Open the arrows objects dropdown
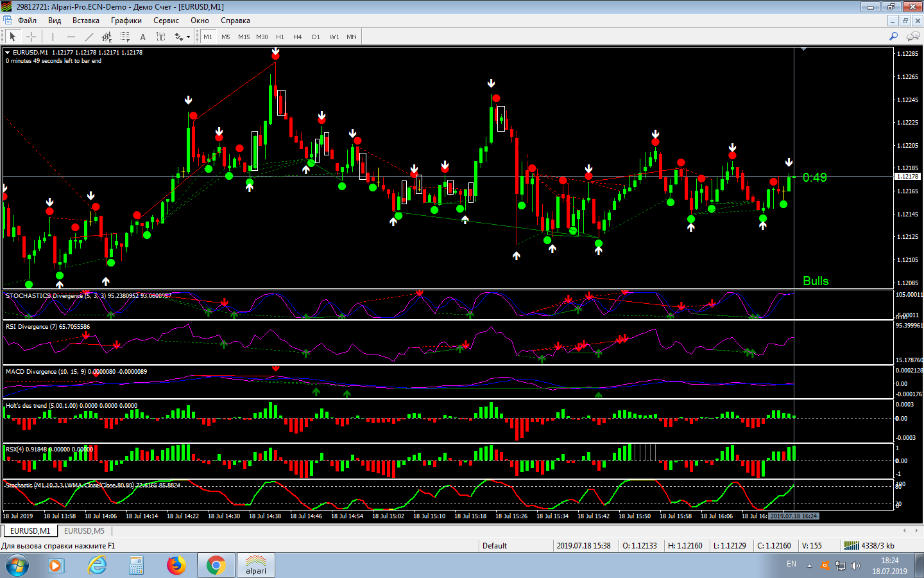Viewport: 924px width, 578px height. coord(182,37)
